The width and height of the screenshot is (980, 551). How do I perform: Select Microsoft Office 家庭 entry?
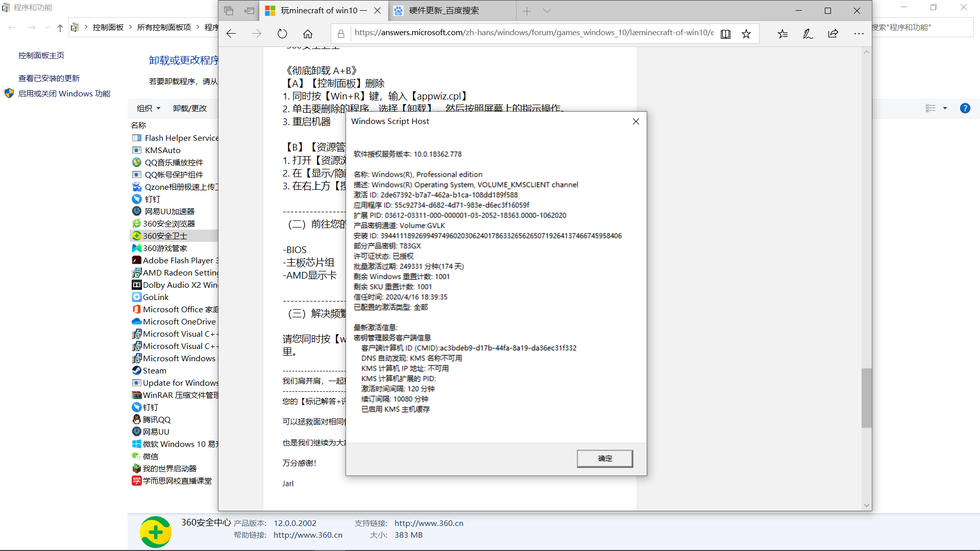click(x=175, y=309)
